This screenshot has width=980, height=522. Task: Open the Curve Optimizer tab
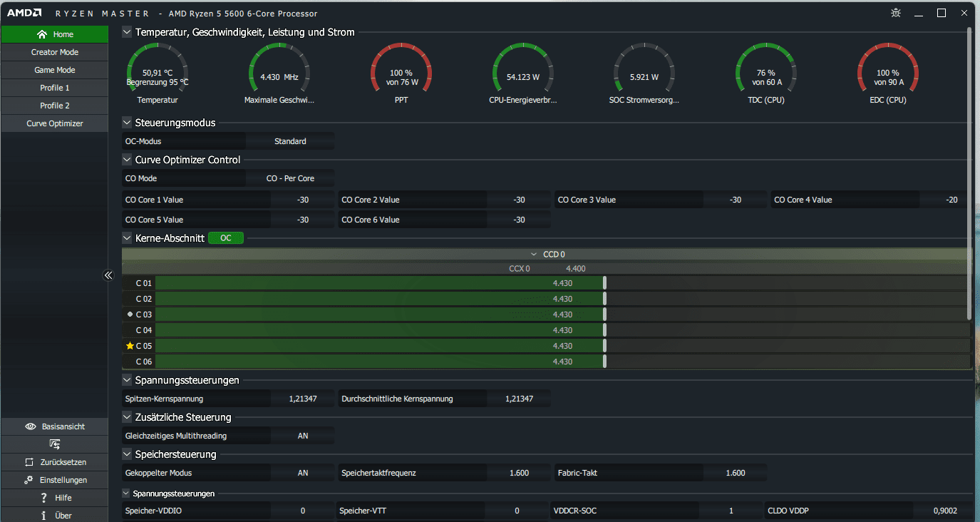[x=55, y=123]
